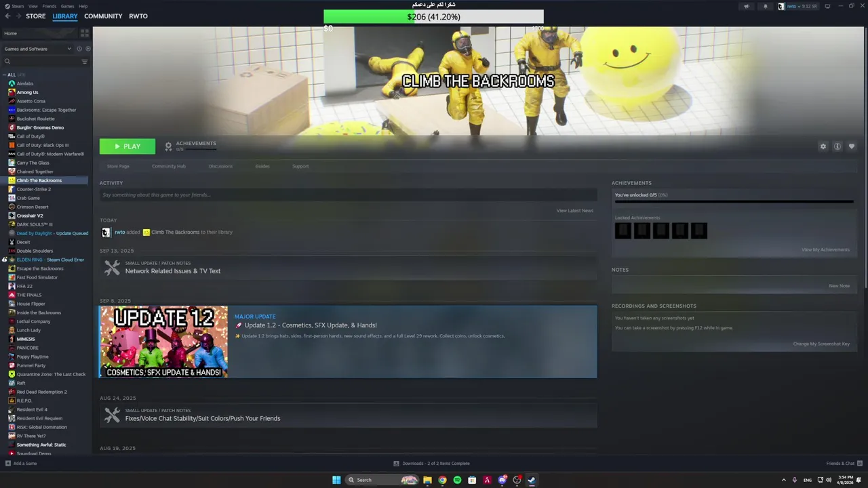868x488 pixels.
Task: Play Climb The Backrooms
Action: (x=127, y=146)
